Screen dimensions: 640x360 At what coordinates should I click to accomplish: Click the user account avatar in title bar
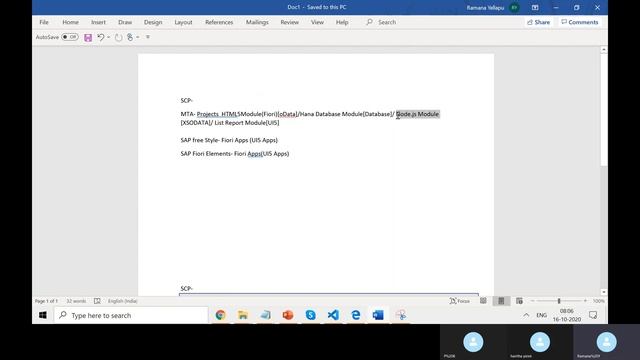pyautogui.click(x=514, y=7)
